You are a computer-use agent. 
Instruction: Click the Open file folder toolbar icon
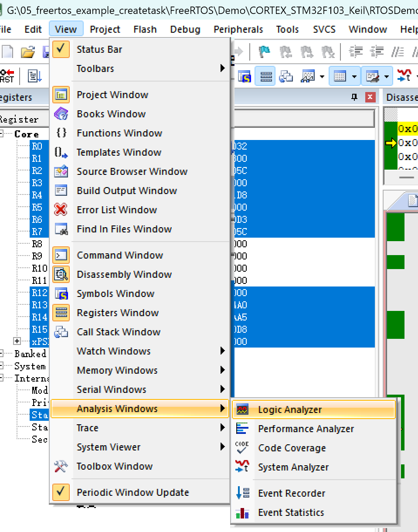tap(28, 52)
